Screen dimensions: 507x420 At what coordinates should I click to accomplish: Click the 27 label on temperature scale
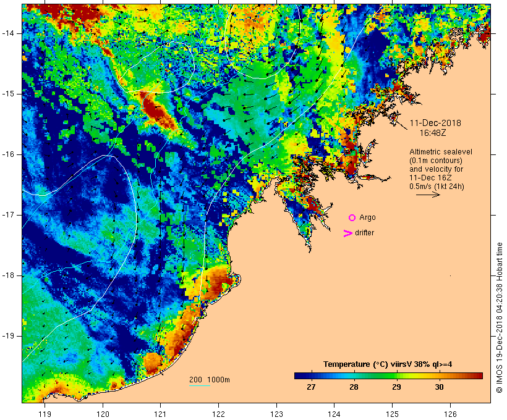pyautogui.click(x=311, y=387)
